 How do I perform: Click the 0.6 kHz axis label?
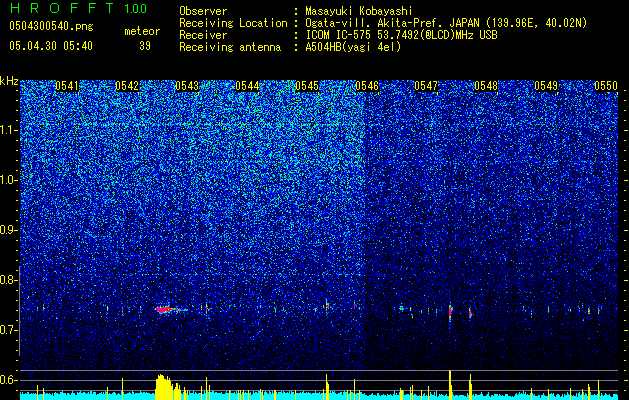9,380
